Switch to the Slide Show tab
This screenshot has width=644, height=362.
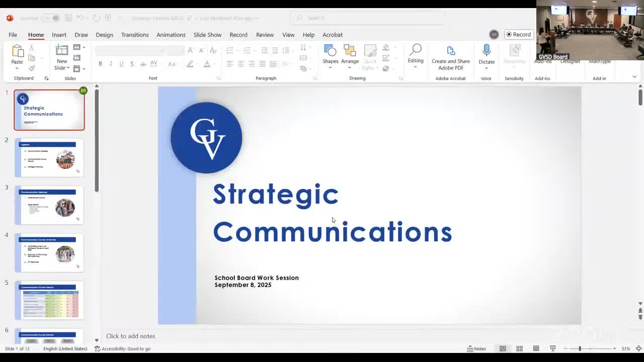207,35
